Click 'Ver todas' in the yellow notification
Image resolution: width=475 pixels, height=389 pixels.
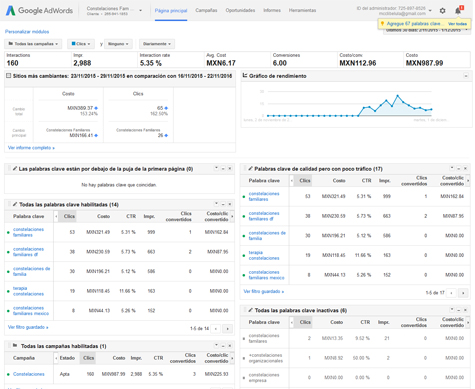click(457, 24)
